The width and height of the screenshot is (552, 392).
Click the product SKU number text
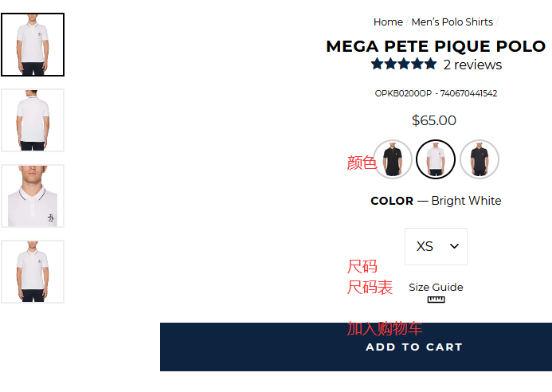pyautogui.click(x=436, y=93)
